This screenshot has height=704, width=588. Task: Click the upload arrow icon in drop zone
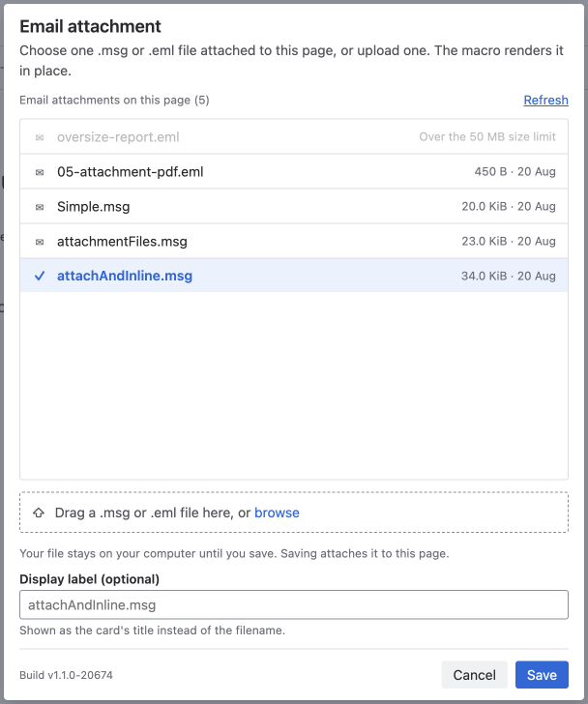pos(39,513)
